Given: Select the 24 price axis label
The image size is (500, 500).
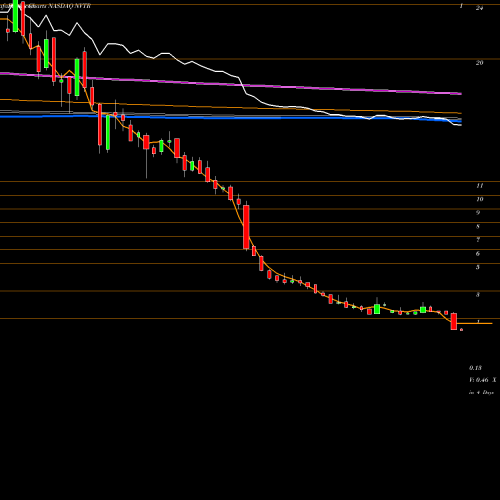Looking at the screenshot, I should 479,8.
